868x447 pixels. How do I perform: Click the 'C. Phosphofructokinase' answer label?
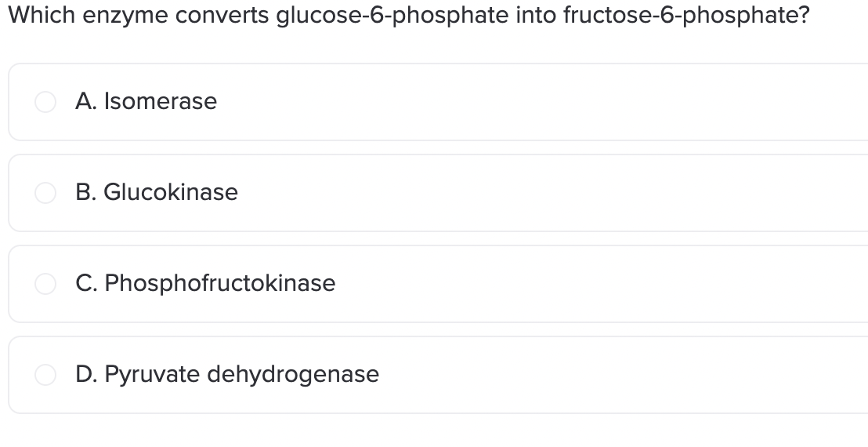tap(205, 283)
